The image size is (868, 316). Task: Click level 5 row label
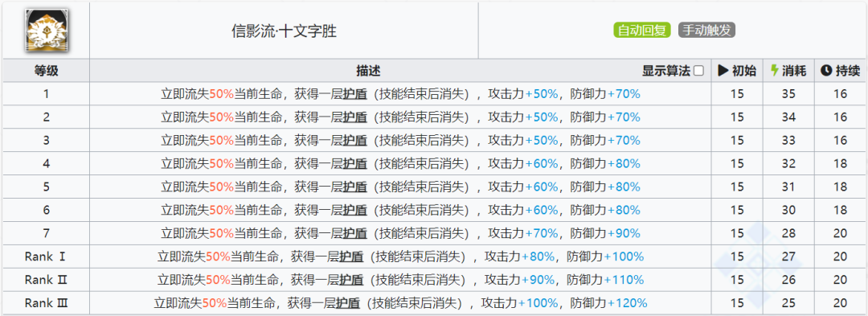pos(47,187)
